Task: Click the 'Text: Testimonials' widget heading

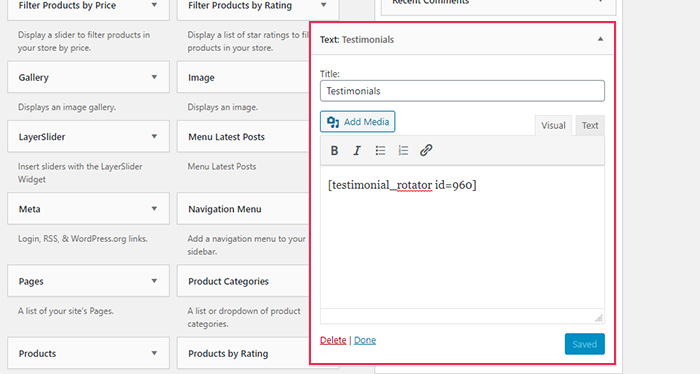Action: [357, 39]
